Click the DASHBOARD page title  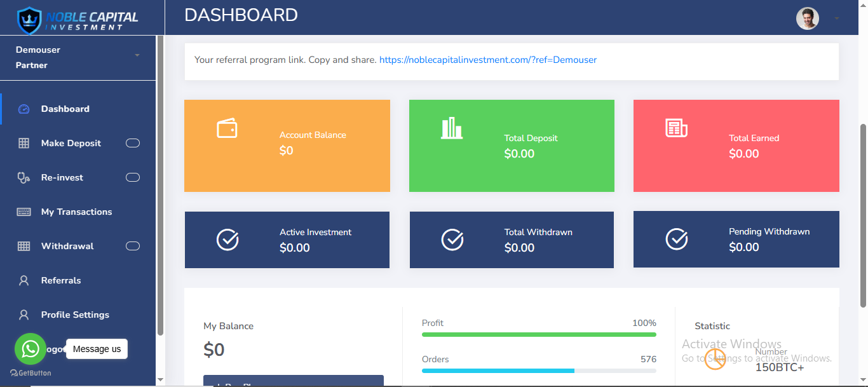(241, 15)
